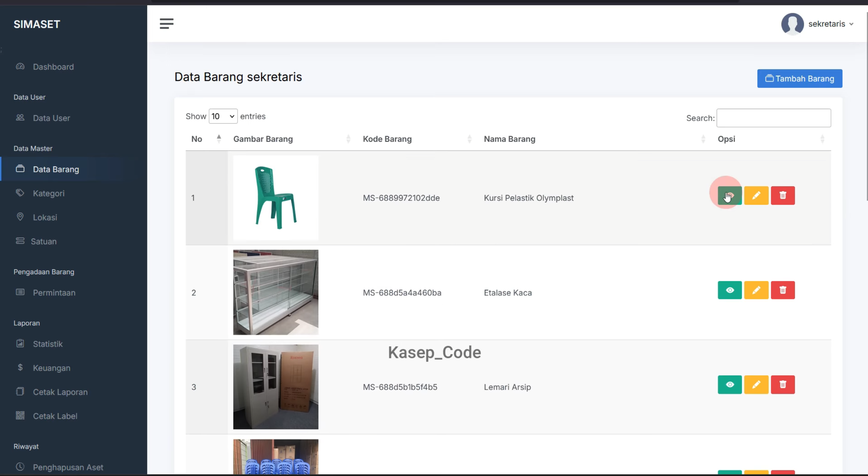The height and width of the screenshot is (476, 868).
Task: Sort table by Kode Barang column
Action: coord(418,139)
